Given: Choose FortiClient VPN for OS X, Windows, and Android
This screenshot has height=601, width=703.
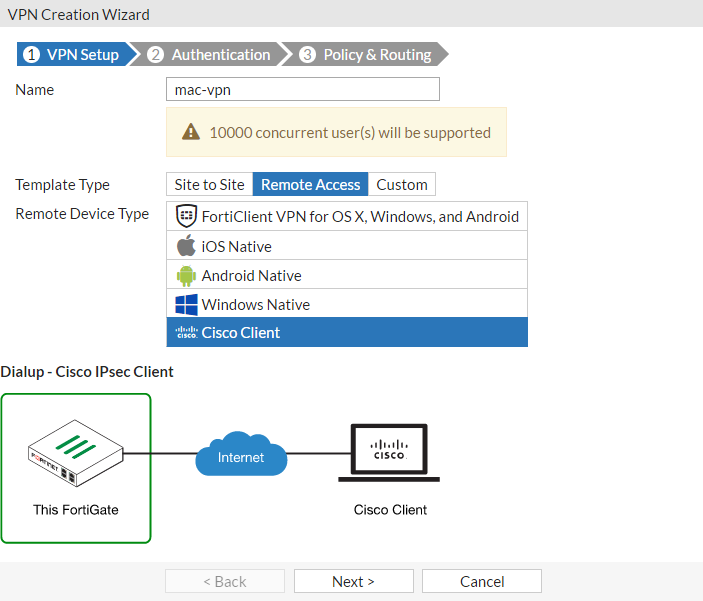Looking at the screenshot, I should pos(347,216).
